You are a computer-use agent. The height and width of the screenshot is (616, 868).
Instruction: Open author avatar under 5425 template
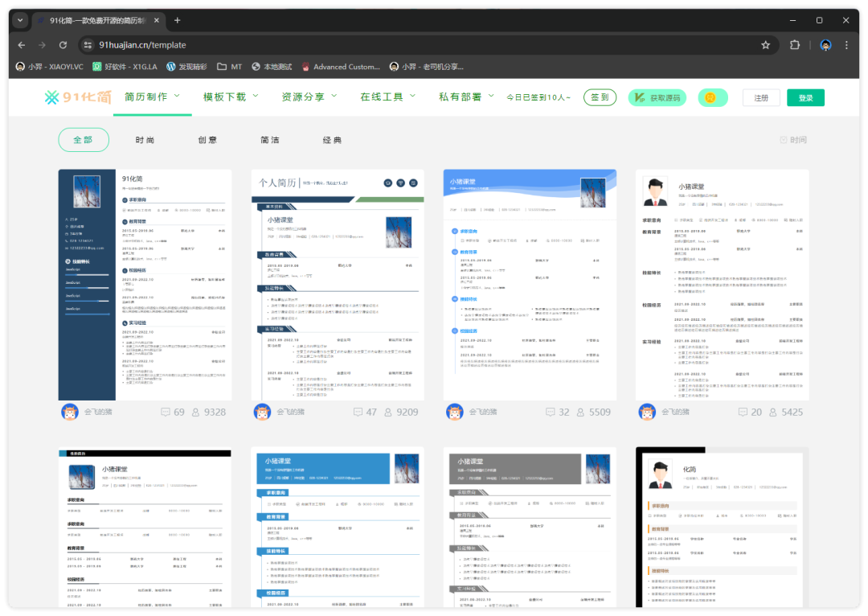coord(647,413)
